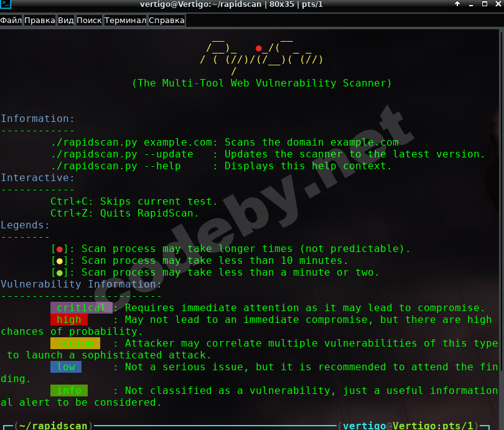Open the Файл menu
Screen dimensions: 504x430
coord(11,21)
